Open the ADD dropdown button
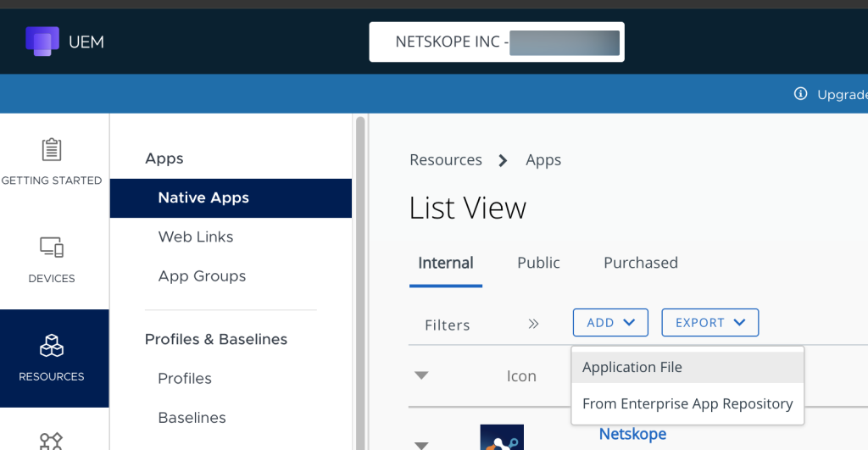The image size is (868, 450). [610, 323]
